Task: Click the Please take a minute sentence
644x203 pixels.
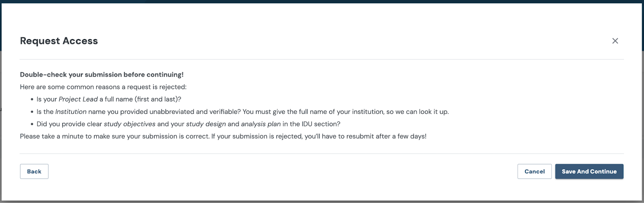Action: coord(115,137)
